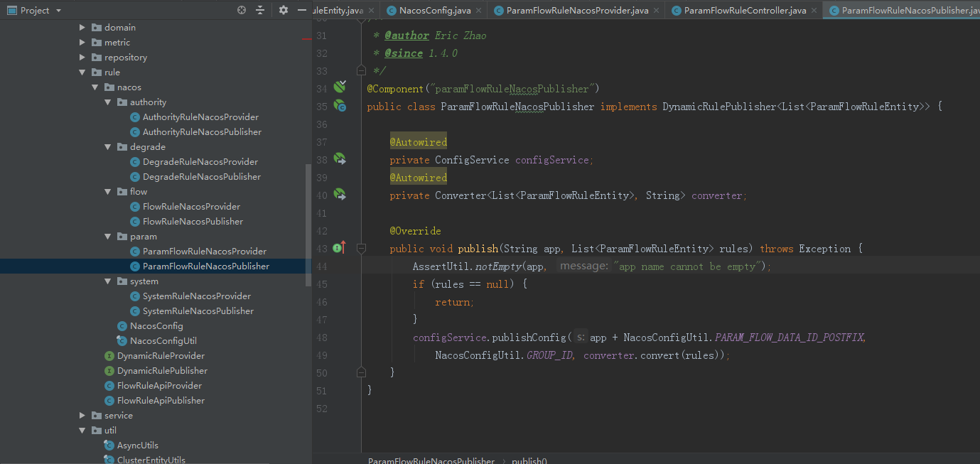Viewport: 980px width, 464px height.
Task: Switch to ParamFlowRuleController.java tab
Action: point(738,11)
